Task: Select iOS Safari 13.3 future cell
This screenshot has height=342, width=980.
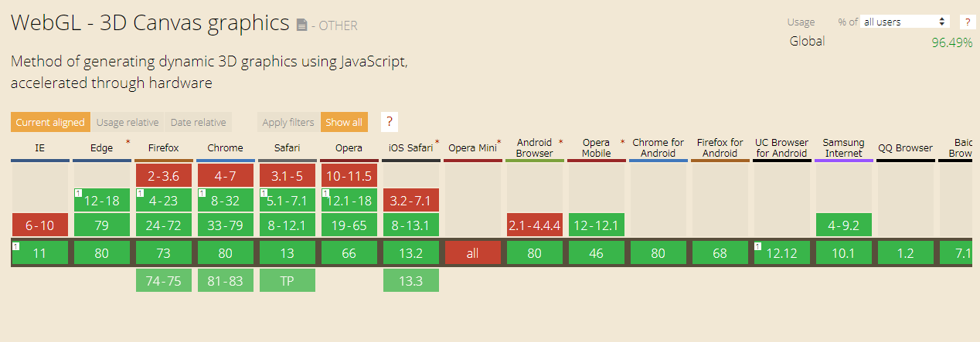Action: click(410, 280)
